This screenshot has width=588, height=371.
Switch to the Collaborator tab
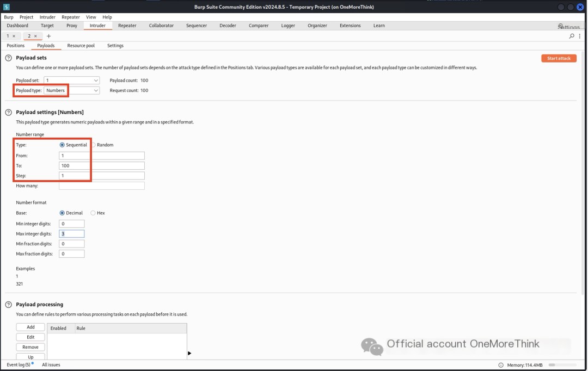click(161, 26)
